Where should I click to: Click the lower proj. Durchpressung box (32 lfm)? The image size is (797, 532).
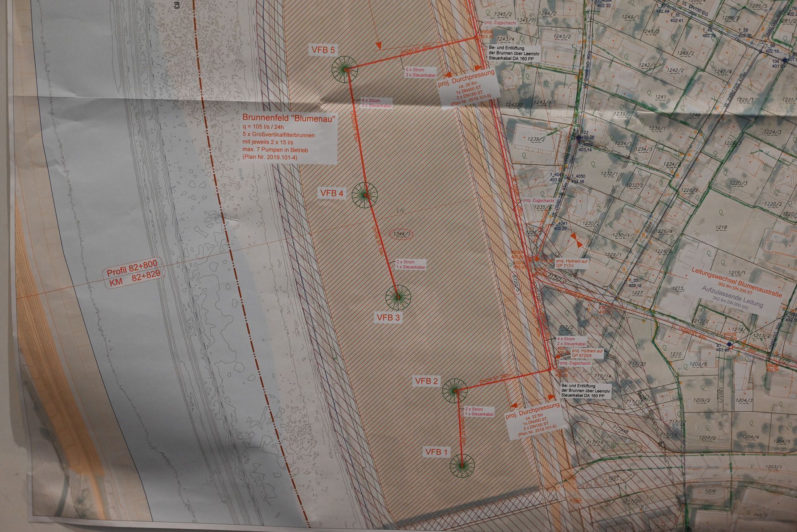pyautogui.click(x=533, y=420)
